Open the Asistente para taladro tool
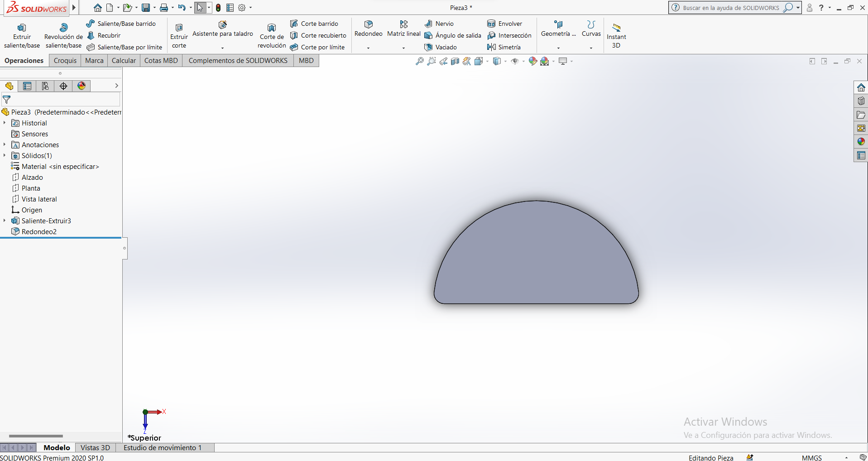The height and width of the screenshot is (461, 868). tap(222, 29)
